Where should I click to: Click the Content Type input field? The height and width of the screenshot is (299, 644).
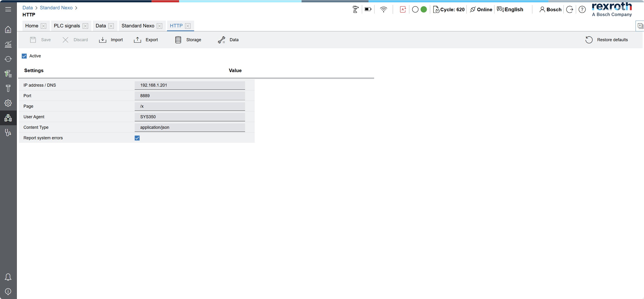click(190, 127)
